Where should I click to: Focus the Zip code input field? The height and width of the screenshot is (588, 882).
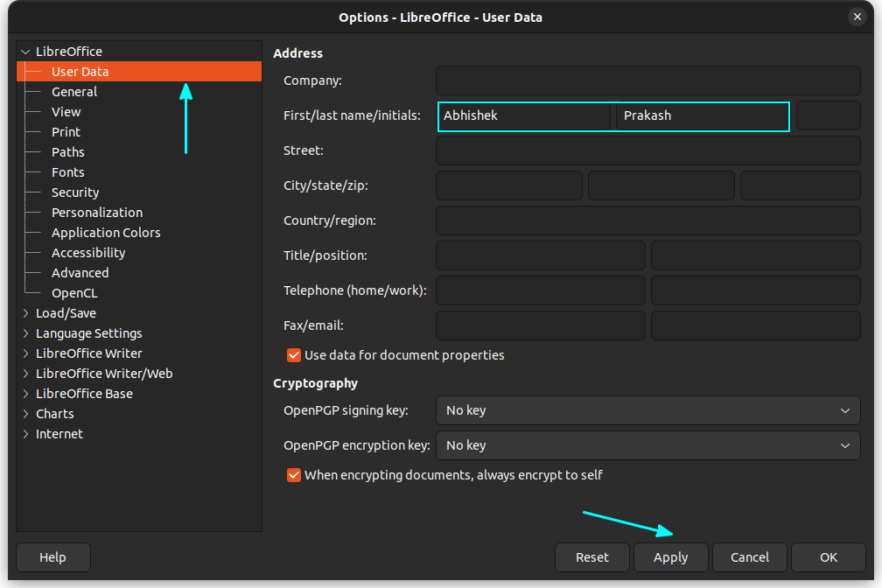[x=801, y=185]
